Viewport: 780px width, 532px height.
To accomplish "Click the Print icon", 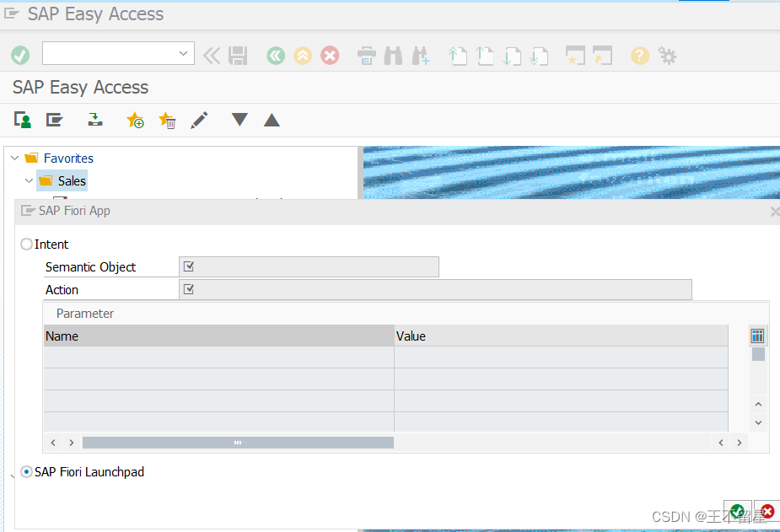I will pos(366,56).
